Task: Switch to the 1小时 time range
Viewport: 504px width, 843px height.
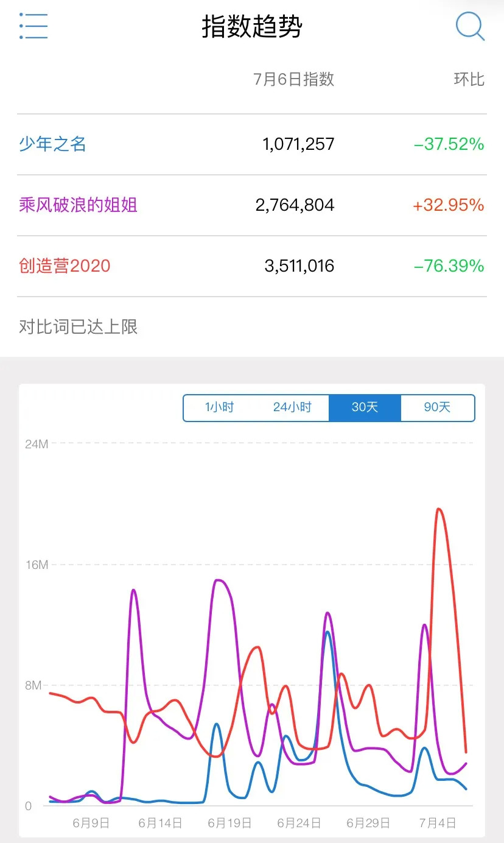Action: pyautogui.click(x=219, y=407)
